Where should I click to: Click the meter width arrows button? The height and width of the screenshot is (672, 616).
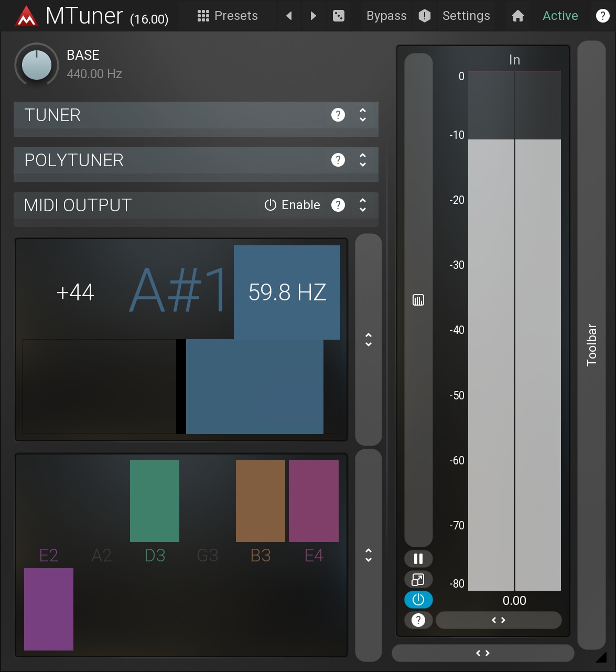point(499,620)
